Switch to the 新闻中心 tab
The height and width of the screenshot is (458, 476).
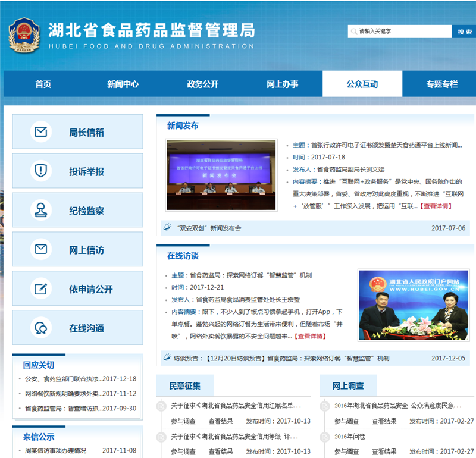pos(123,84)
